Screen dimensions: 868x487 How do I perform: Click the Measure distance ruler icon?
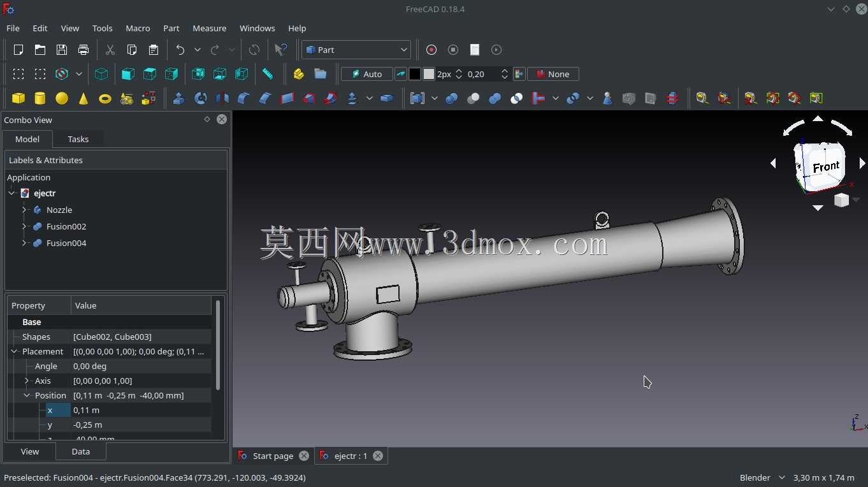pos(268,74)
